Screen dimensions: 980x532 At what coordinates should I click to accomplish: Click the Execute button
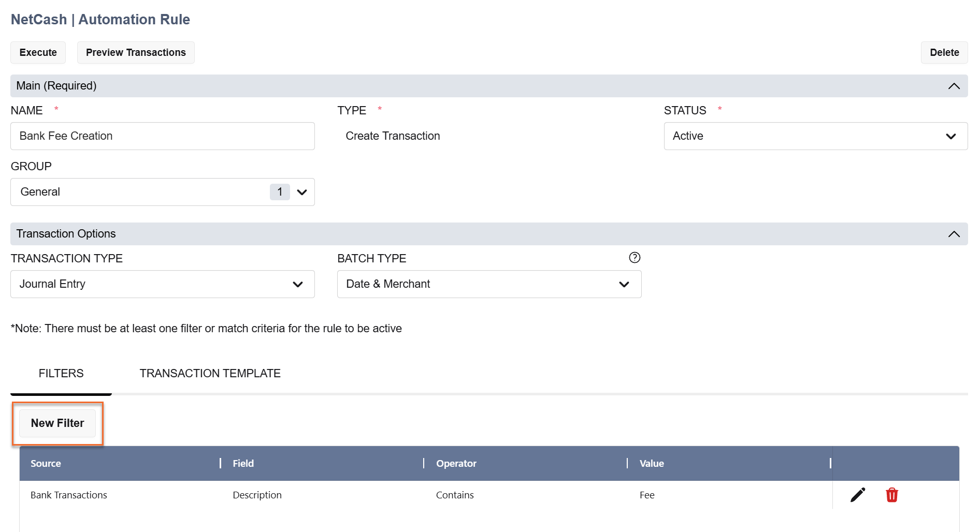38,53
